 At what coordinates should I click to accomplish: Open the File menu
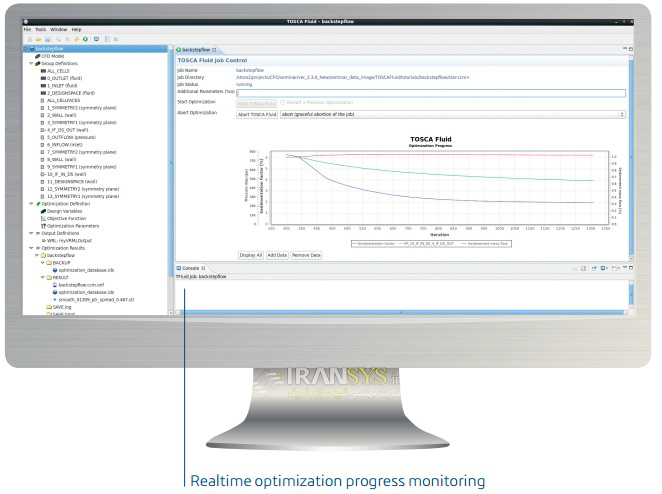point(27,30)
